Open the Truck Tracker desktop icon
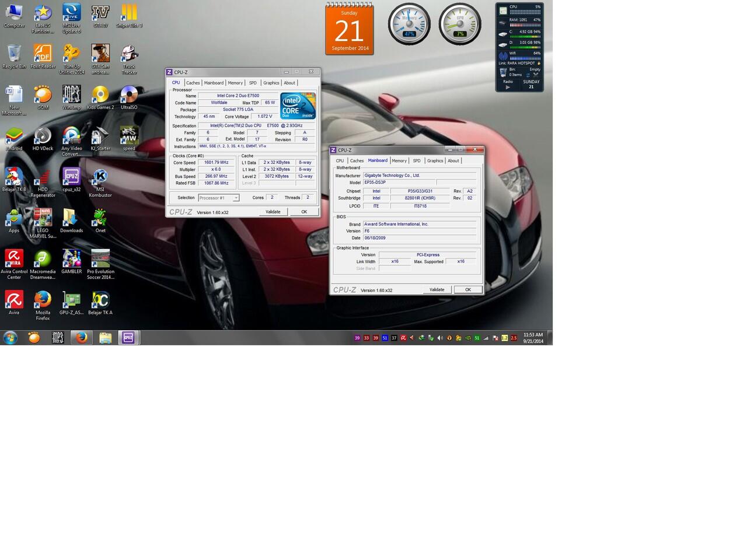 click(129, 59)
